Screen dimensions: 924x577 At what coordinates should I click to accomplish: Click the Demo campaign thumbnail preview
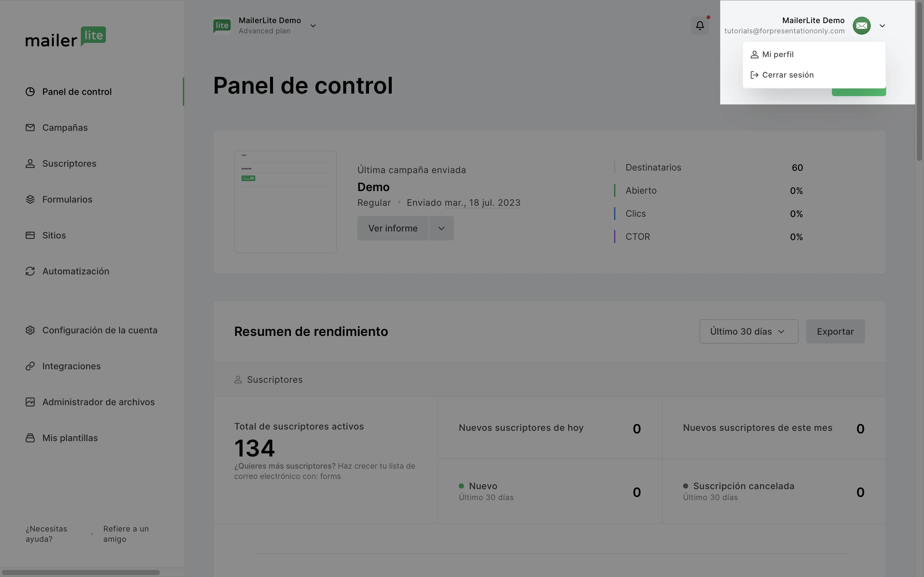pyautogui.click(x=285, y=202)
